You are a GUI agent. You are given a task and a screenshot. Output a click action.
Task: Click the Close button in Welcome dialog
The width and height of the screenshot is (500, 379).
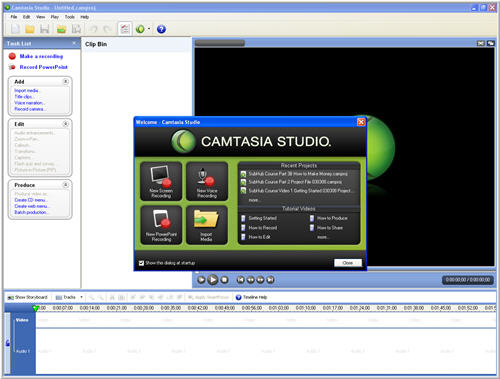(x=348, y=263)
